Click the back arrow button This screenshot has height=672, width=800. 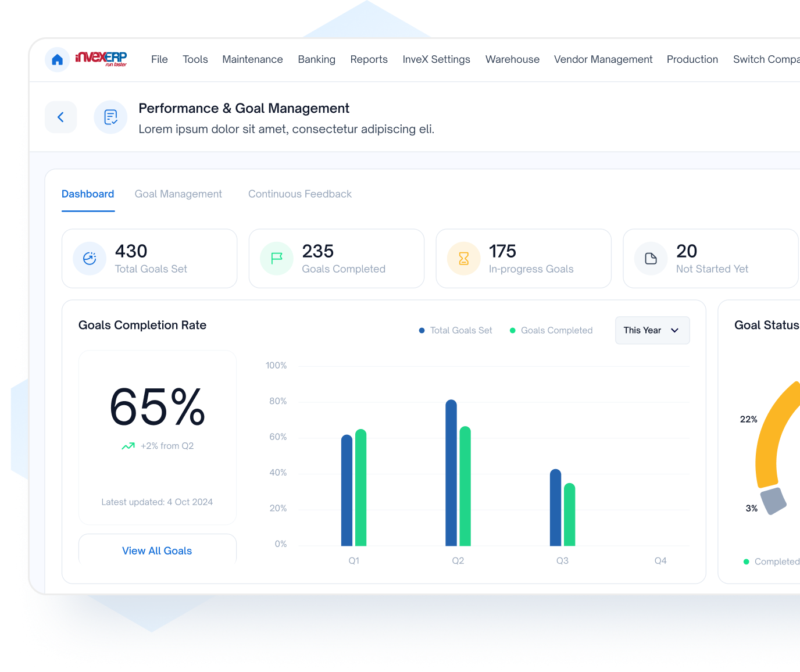tap(61, 117)
